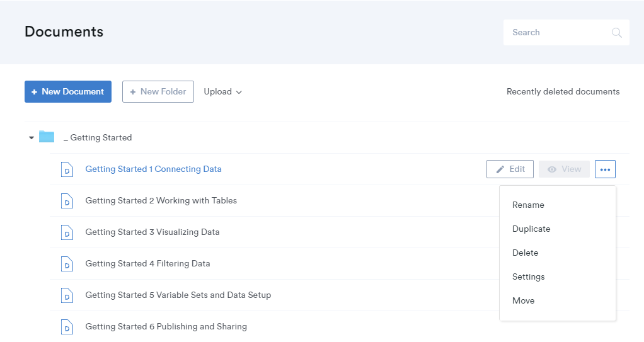The width and height of the screenshot is (644, 342).
Task: Collapse the _Getting Started folder triangle
Action: pos(32,138)
